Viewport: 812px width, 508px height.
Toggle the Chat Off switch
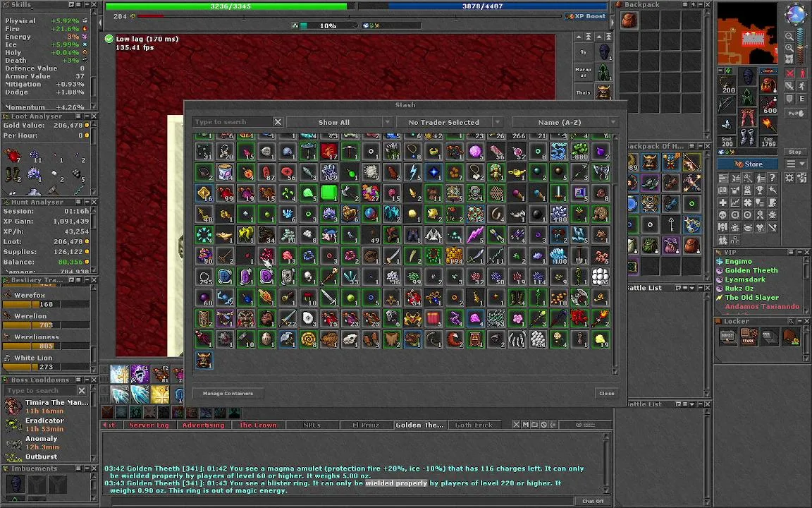click(x=593, y=501)
